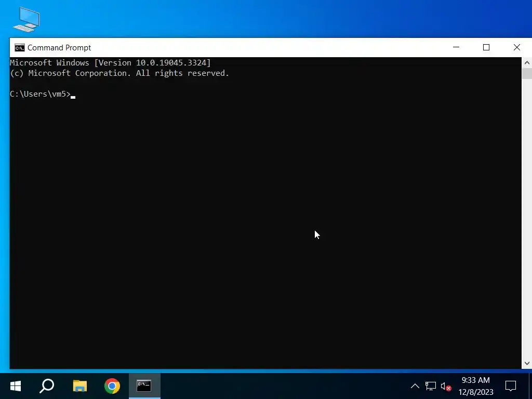Close the Command Prompt window

[517, 47]
